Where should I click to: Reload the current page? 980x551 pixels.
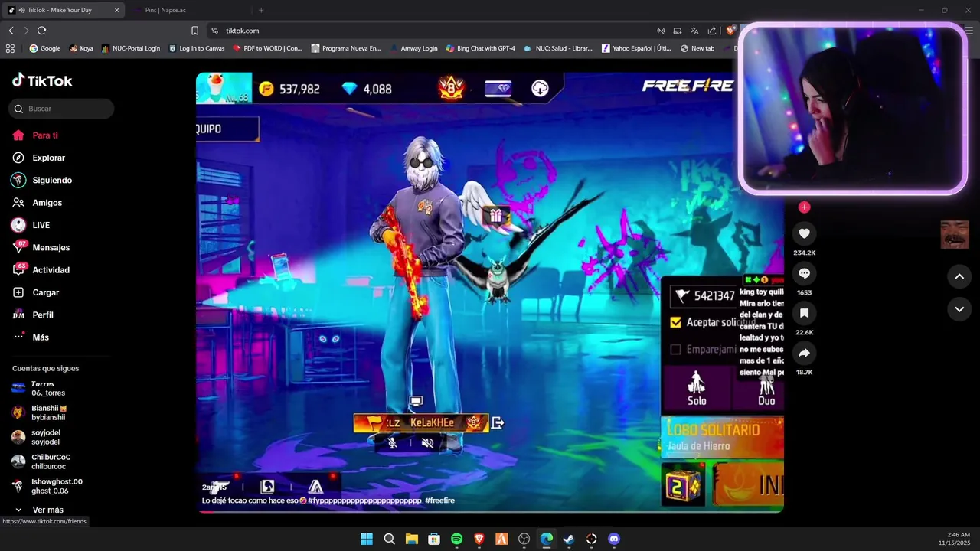tap(41, 31)
